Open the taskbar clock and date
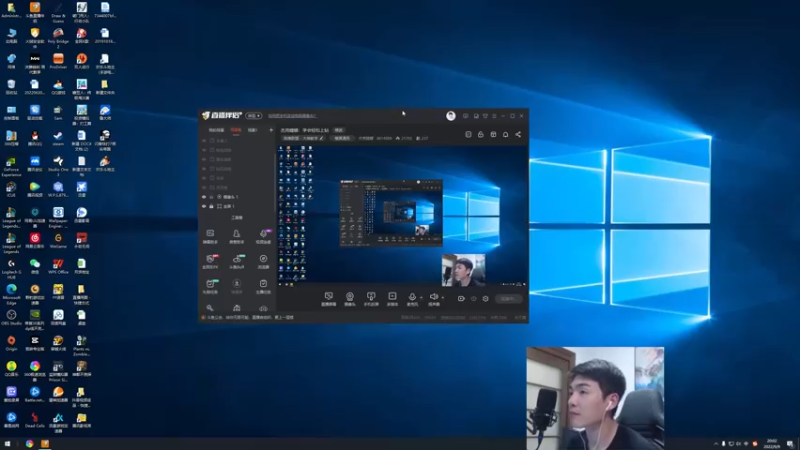 coord(772,444)
